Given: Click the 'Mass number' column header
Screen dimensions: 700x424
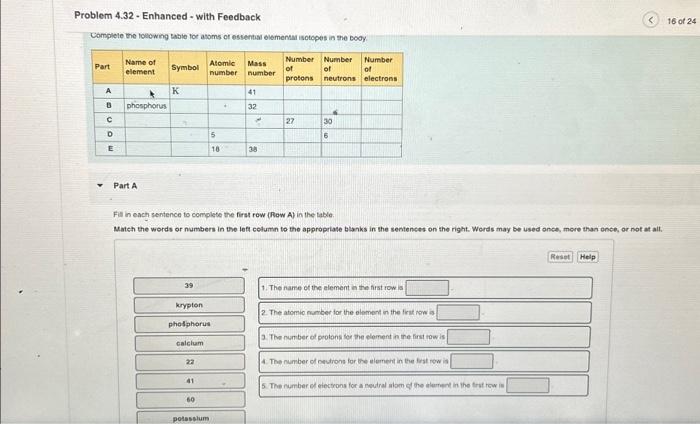Looking at the screenshot, I should pyautogui.click(x=264, y=68).
